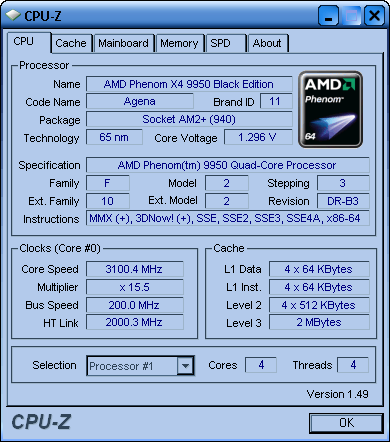Click the AMD Phenom(tm) 9950 Quad-Core Processor specification
390x442 pixels.
(228, 165)
